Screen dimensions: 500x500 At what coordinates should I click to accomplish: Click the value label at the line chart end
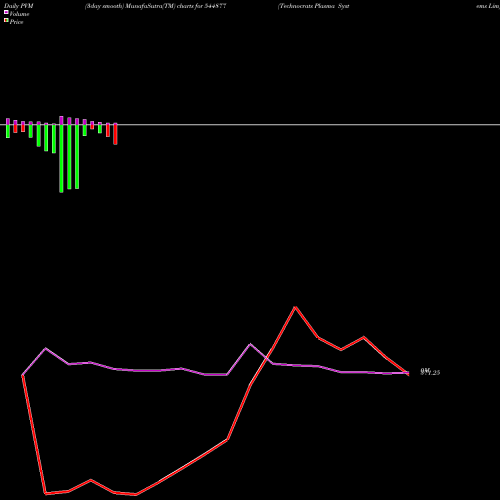click(430, 372)
